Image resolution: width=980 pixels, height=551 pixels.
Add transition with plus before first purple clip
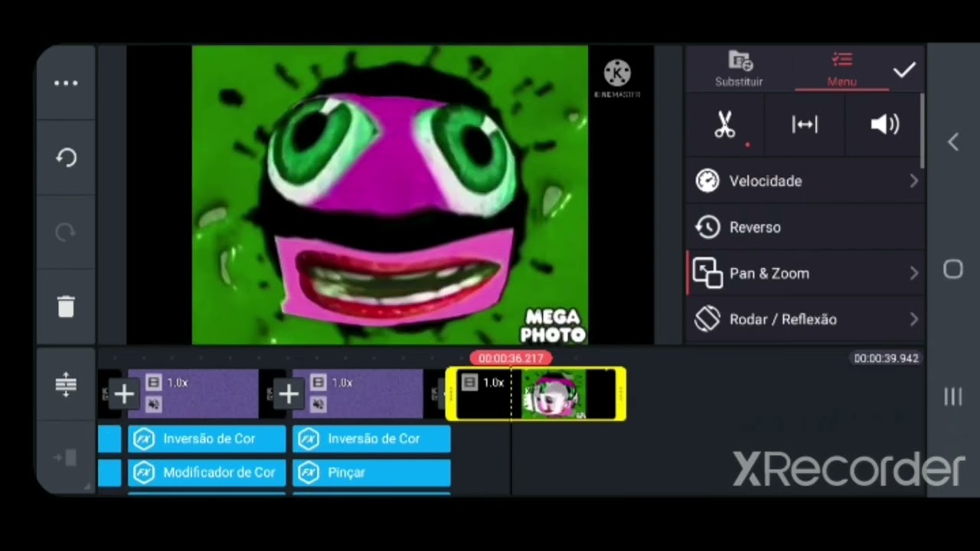click(124, 394)
